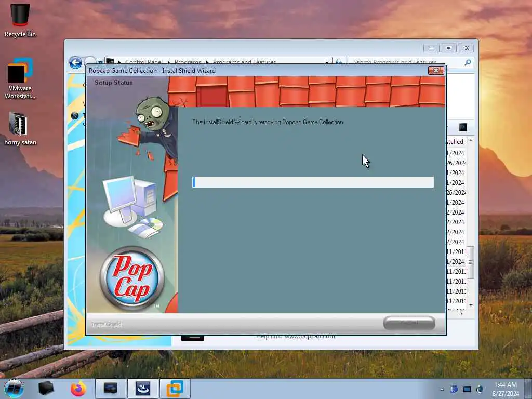Image resolution: width=532 pixels, height=399 pixels.
Task: Click the monitor icon in system tray
Action: [467, 389]
